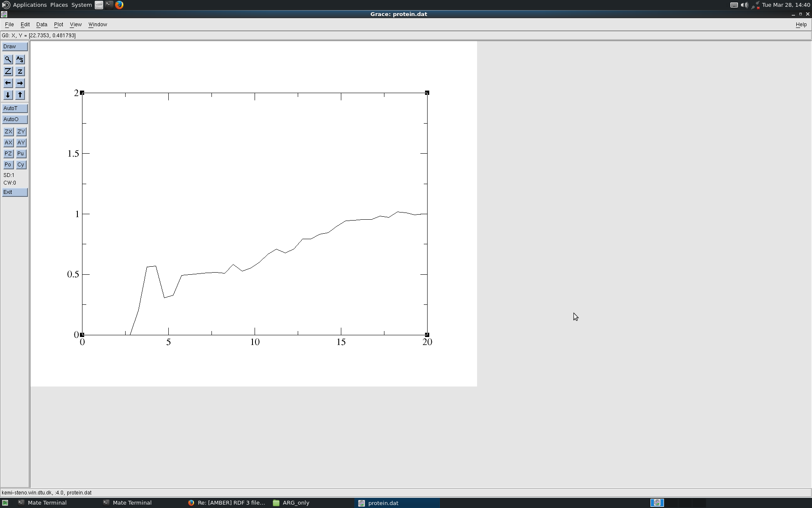Screen dimensions: 812x508
Task: Launch Firefox from the top panel
Action: [119, 5]
